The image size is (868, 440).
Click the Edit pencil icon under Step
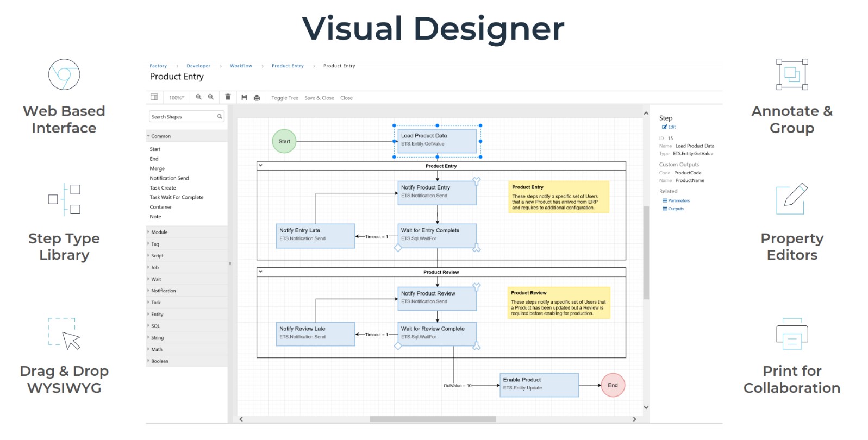click(x=665, y=127)
